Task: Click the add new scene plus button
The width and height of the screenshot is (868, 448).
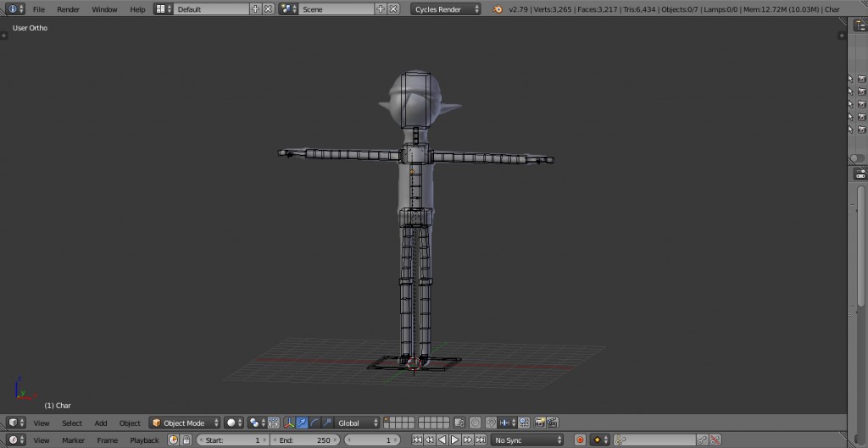Action: tap(381, 9)
